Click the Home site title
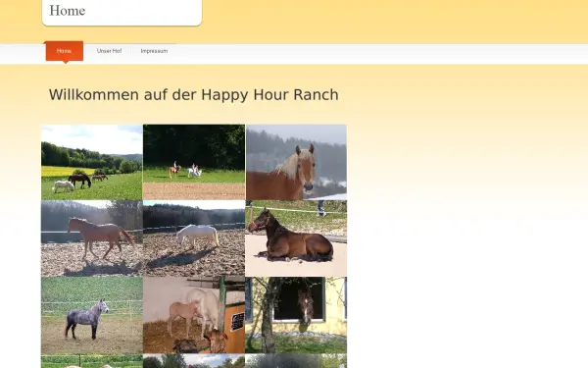 67,11
